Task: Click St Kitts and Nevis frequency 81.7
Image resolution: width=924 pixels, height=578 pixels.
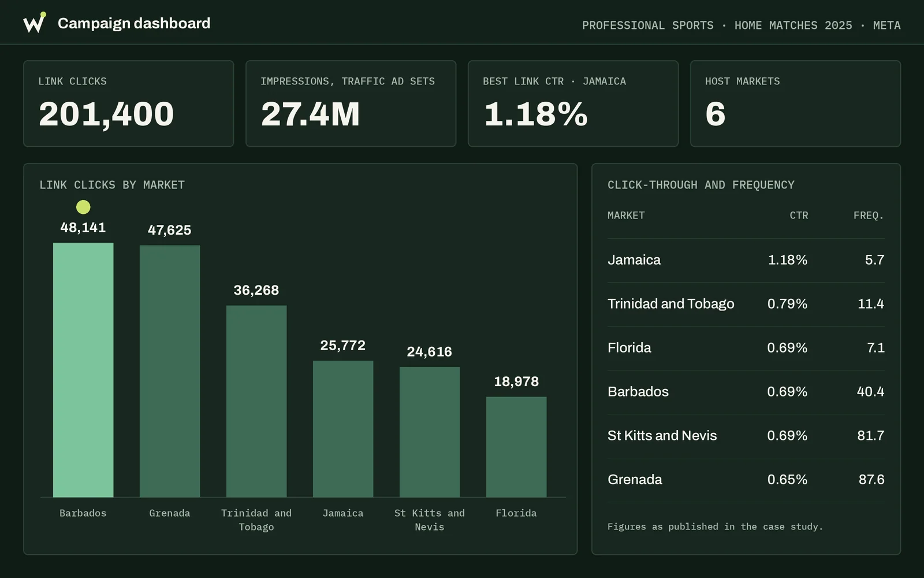Action: point(871,436)
